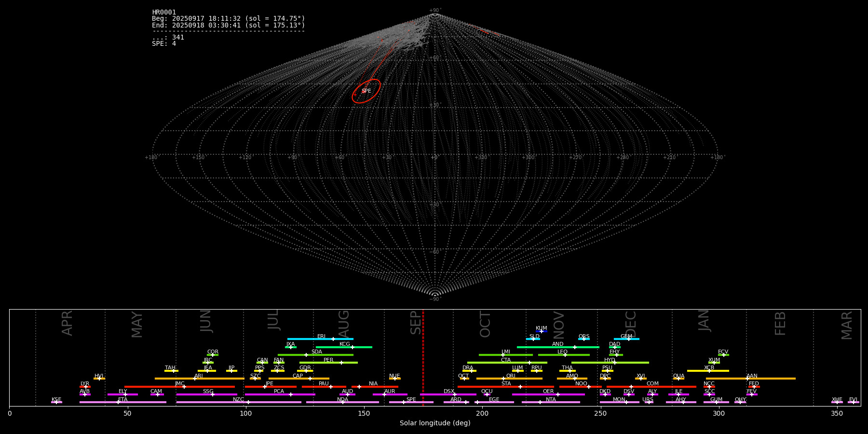Click the MAR month label
868x434 pixels.
click(847, 325)
